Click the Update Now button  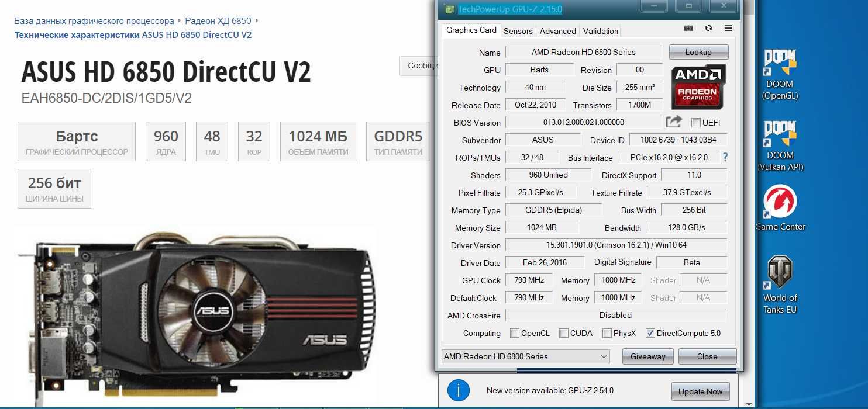700,391
